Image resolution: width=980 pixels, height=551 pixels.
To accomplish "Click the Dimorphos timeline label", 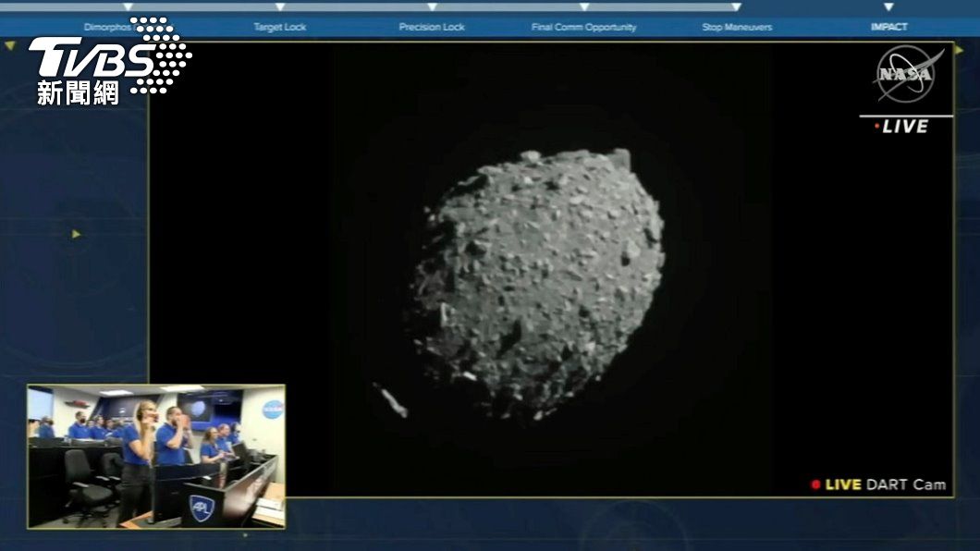I will pyautogui.click(x=107, y=28).
